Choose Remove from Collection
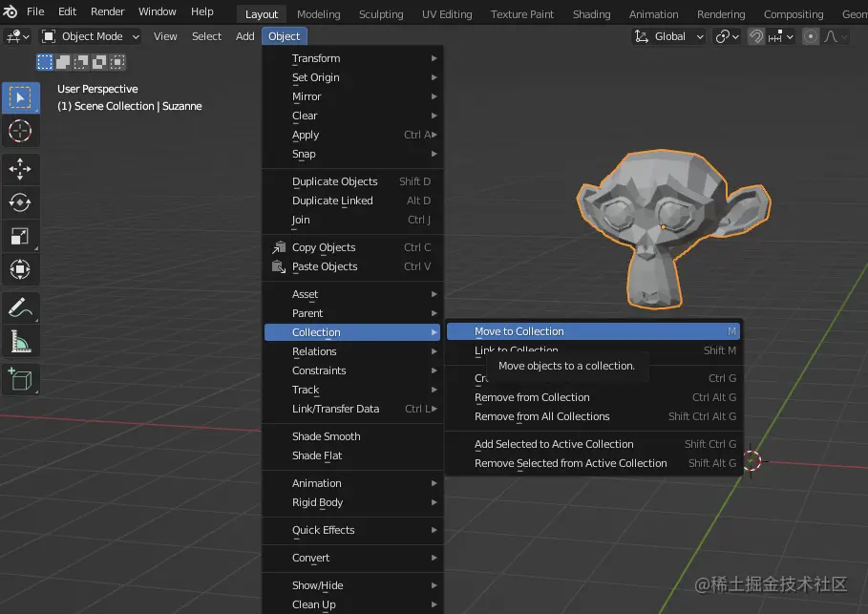 [593, 397]
